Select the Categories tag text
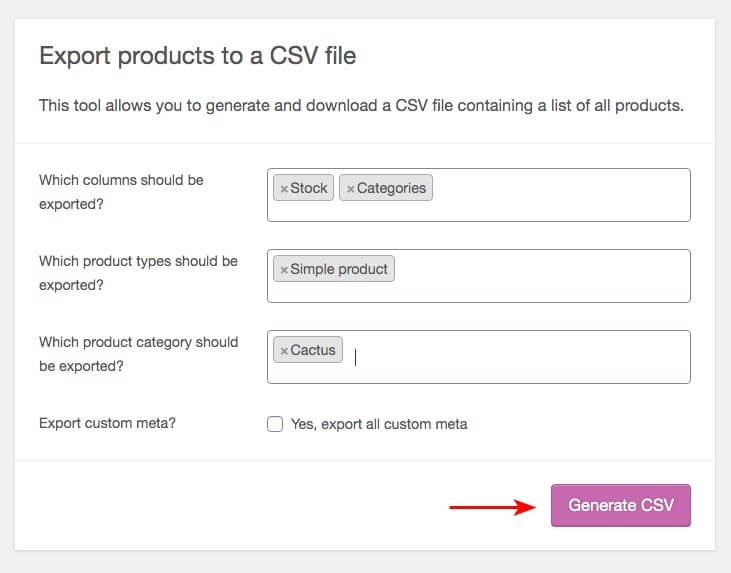731x573 pixels. [x=391, y=188]
